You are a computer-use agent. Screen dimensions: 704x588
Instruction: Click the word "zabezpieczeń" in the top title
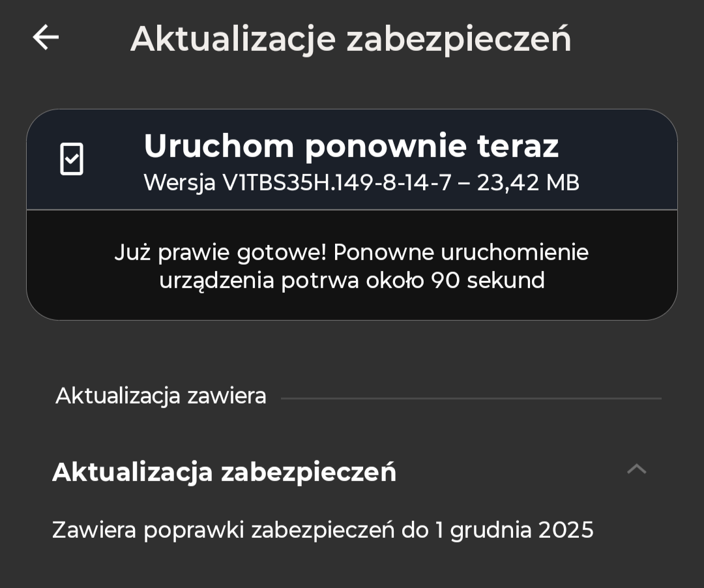[x=458, y=39]
